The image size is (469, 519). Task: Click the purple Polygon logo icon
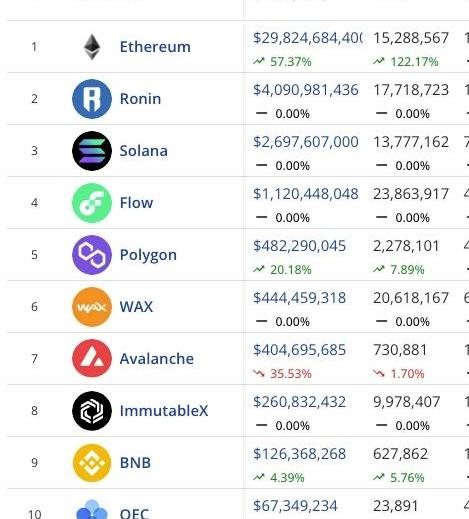point(92,255)
